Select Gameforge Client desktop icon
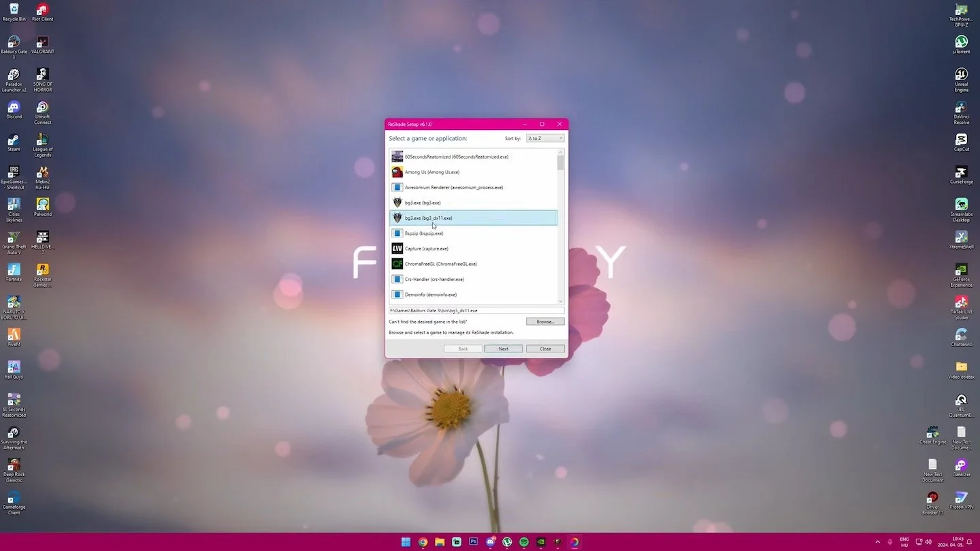The width and height of the screenshot is (980, 551). pos(14,503)
